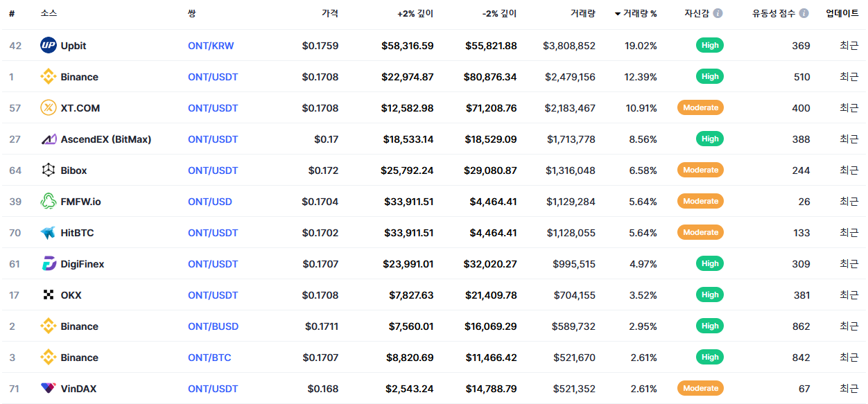Viewport: 868px width, 404px height.
Task: Open Upbit exchange name link
Action: click(x=73, y=46)
